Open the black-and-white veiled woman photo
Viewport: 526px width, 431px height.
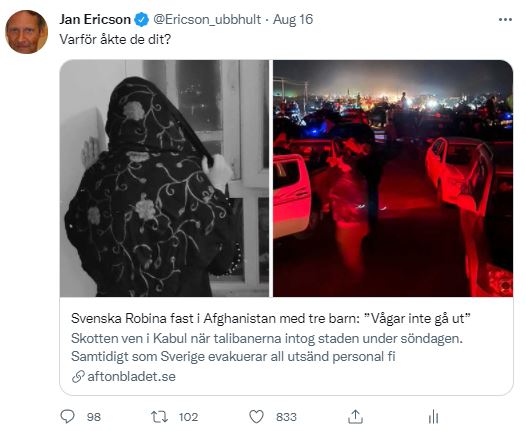pyautogui.click(x=164, y=178)
